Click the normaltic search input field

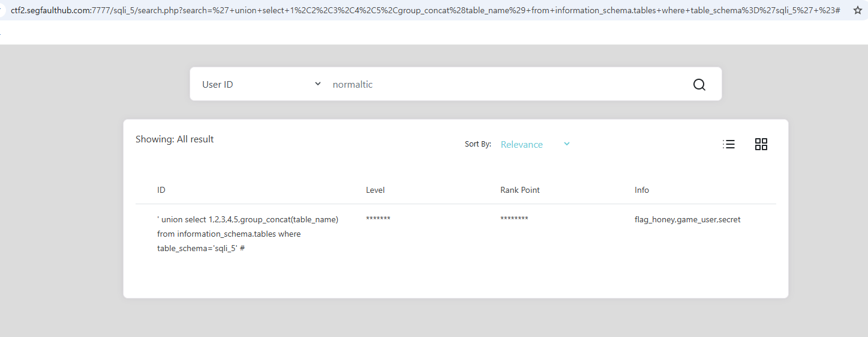507,85
